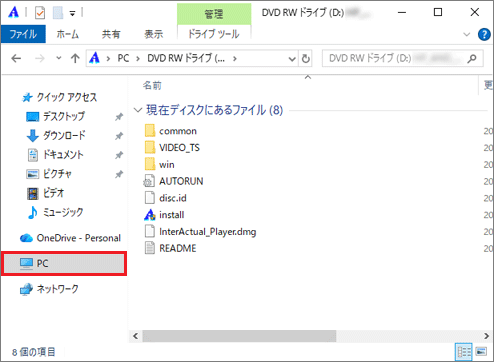Click the scrollbar left arrow
The width and height of the screenshot is (494, 362).
135,336
